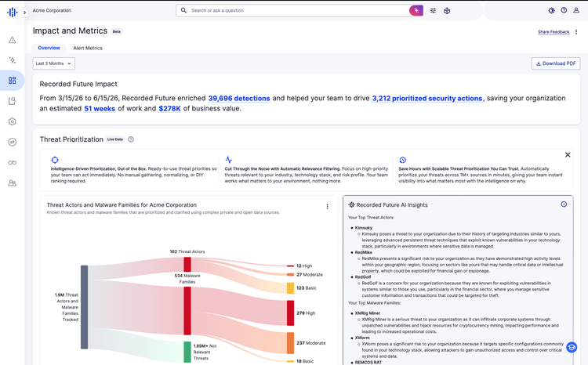Screen dimensions: 588x365
Task: Open the user profile icon
Action: 576,10
